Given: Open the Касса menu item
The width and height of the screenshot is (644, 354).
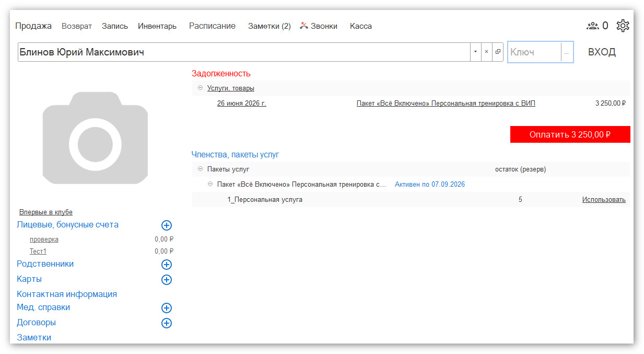Looking at the screenshot, I should pyautogui.click(x=361, y=26).
